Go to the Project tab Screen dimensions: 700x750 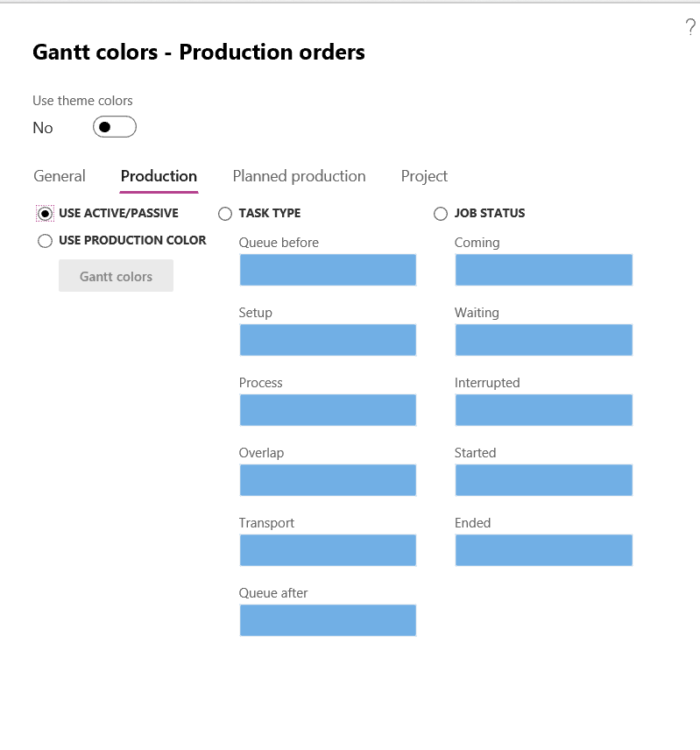pos(424,176)
